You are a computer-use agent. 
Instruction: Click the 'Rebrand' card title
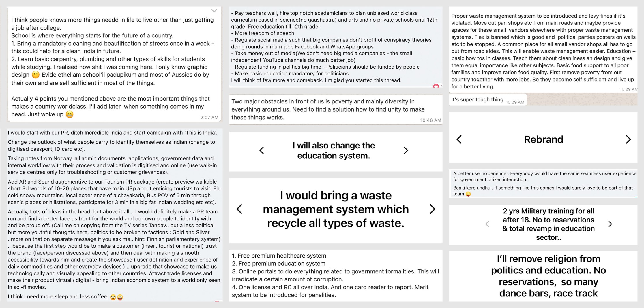point(544,139)
